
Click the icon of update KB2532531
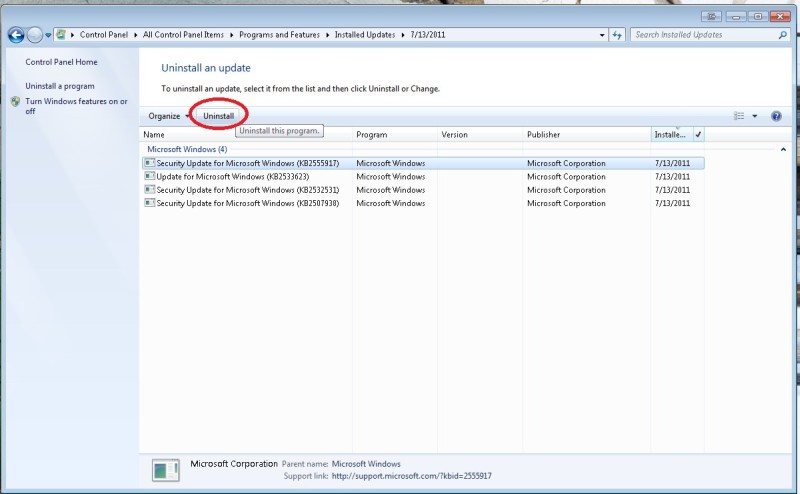[x=149, y=189]
